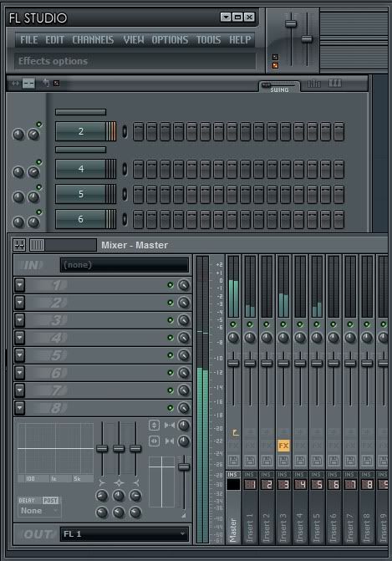The width and height of the screenshot is (392, 561).
Task: Click the Insert 2 track volume fader
Action: coord(267,363)
